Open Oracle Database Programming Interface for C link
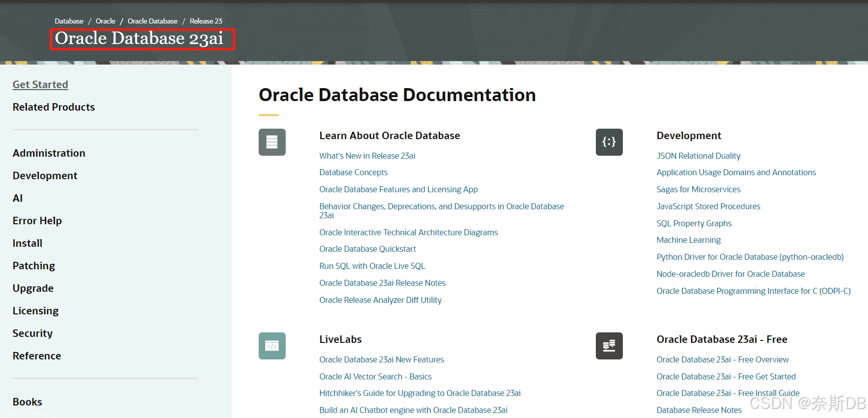Viewport: 868px width, 418px height. tap(753, 291)
